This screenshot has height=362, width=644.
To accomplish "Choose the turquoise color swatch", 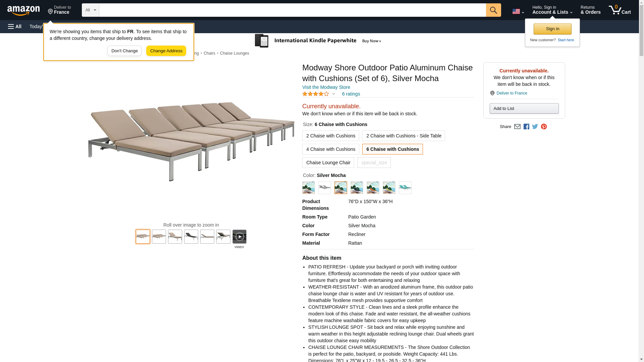I will (405, 188).
